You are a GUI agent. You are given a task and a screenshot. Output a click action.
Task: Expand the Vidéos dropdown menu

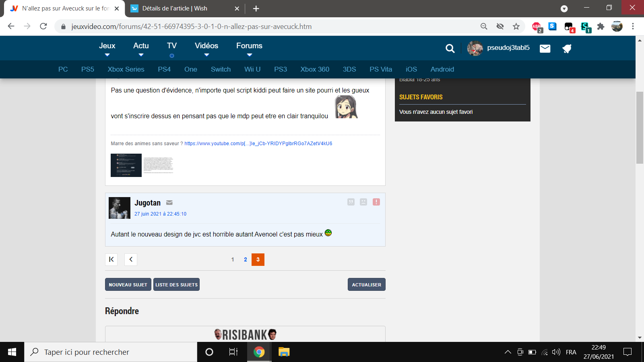tap(206, 48)
